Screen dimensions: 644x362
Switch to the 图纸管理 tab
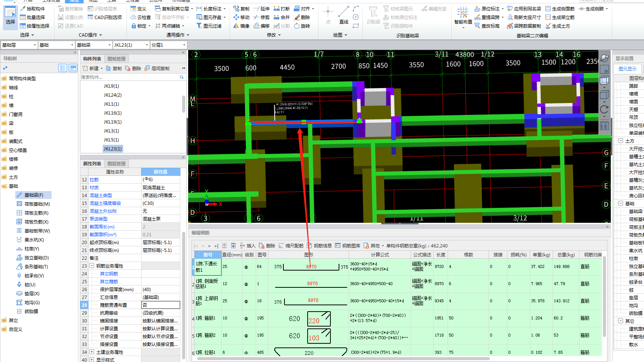coord(116,59)
